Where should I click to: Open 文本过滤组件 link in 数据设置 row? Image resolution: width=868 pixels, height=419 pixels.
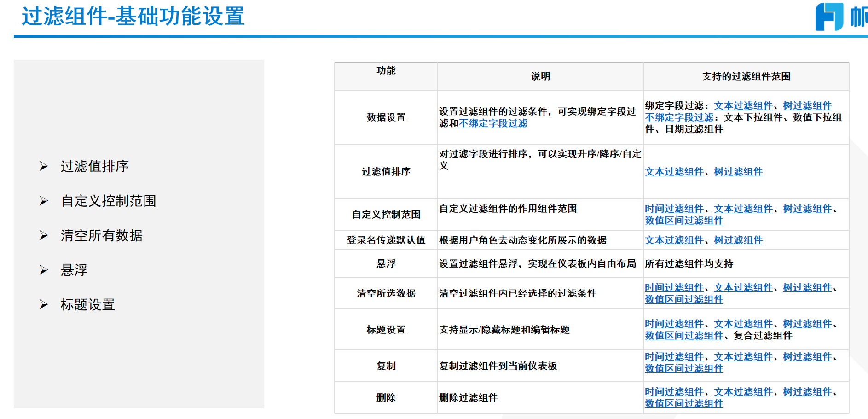743,105
